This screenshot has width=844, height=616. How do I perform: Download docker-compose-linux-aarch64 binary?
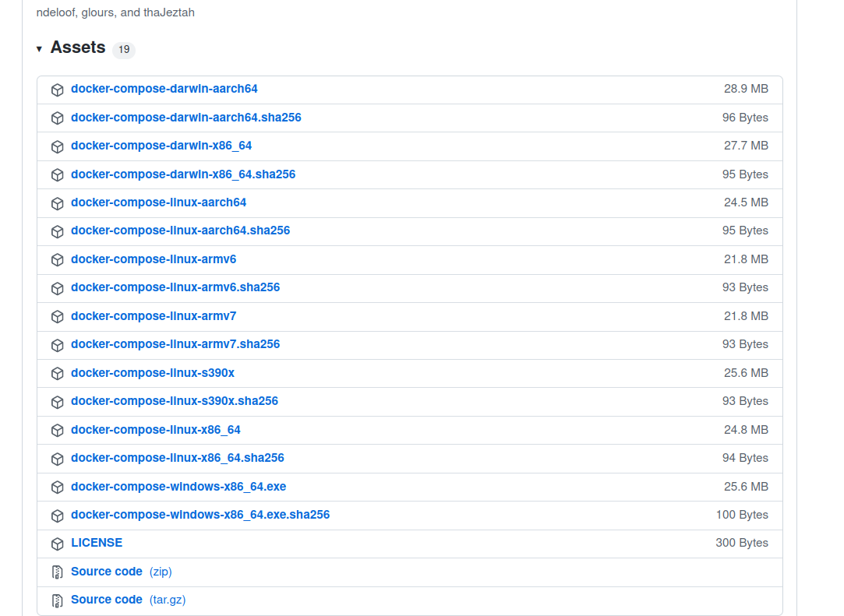coord(159,202)
